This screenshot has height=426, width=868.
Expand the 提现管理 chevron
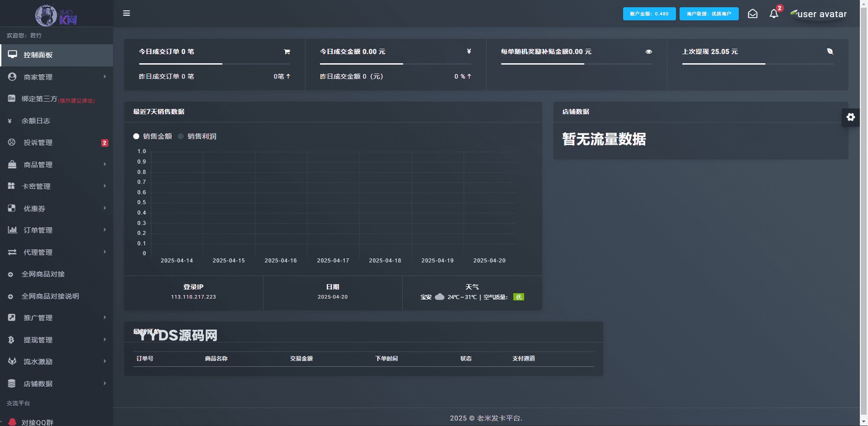click(x=105, y=339)
